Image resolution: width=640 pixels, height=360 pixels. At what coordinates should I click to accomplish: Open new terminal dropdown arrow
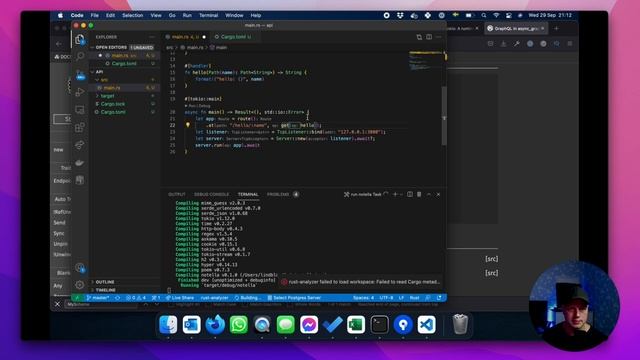coord(402,194)
